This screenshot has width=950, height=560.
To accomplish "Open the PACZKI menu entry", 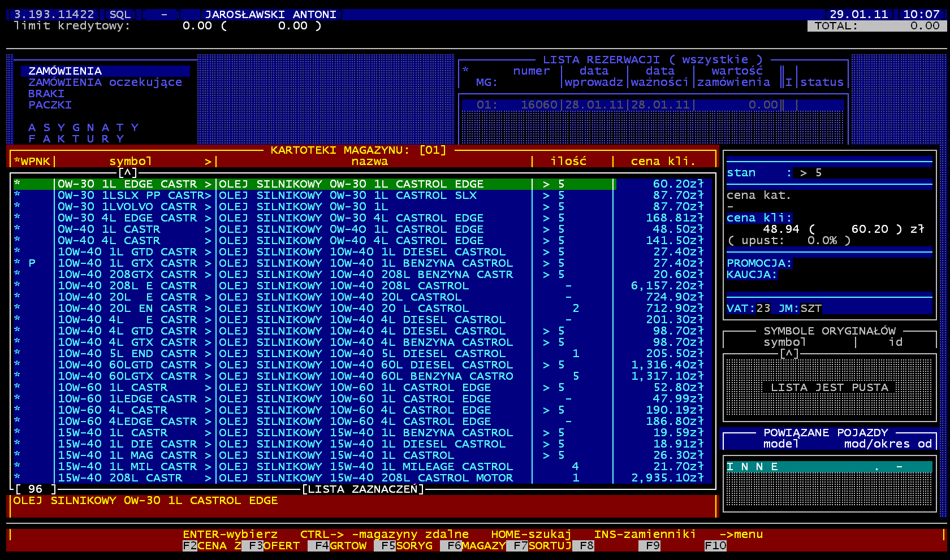I will coord(50,105).
